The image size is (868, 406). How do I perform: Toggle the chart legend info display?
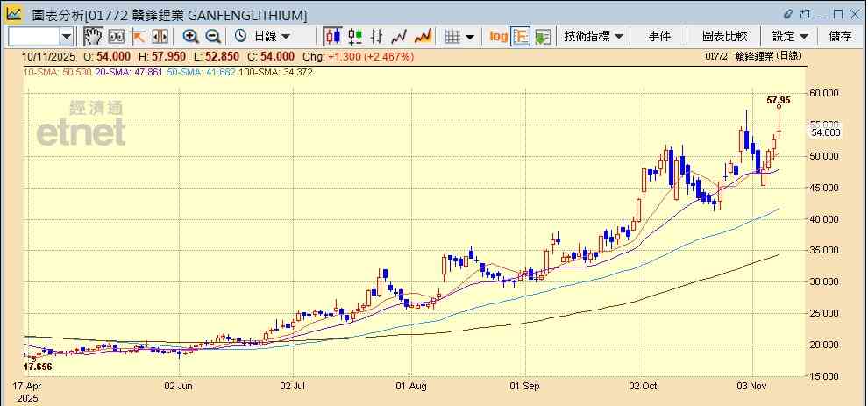point(521,36)
